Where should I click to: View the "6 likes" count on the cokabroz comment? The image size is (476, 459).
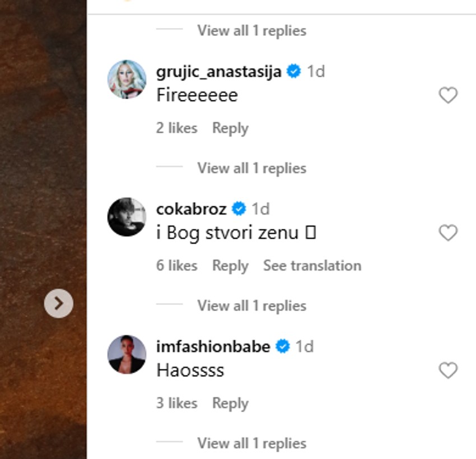click(177, 266)
